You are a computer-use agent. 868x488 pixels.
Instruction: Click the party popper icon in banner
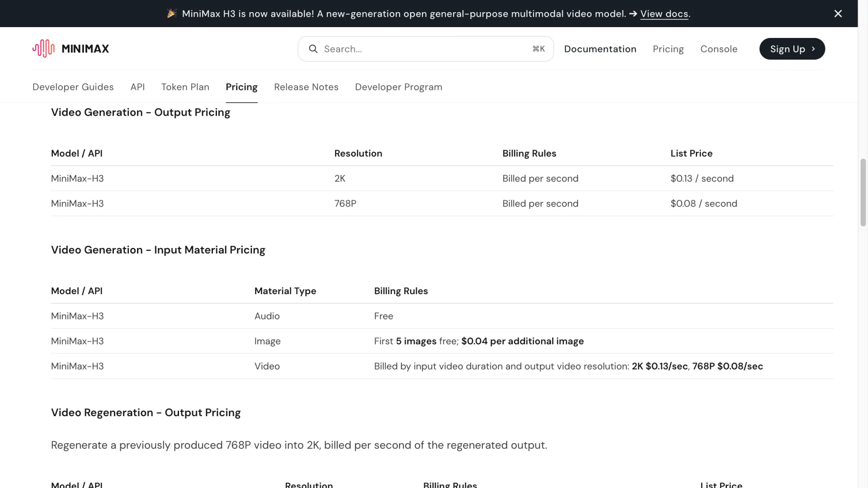point(172,14)
